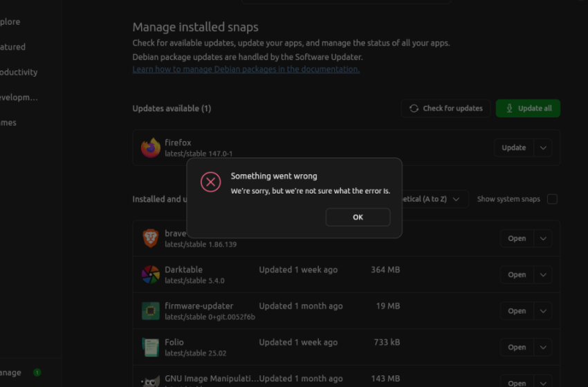Go to the Productivity sidebar section
The height and width of the screenshot is (387, 588).
coord(19,72)
